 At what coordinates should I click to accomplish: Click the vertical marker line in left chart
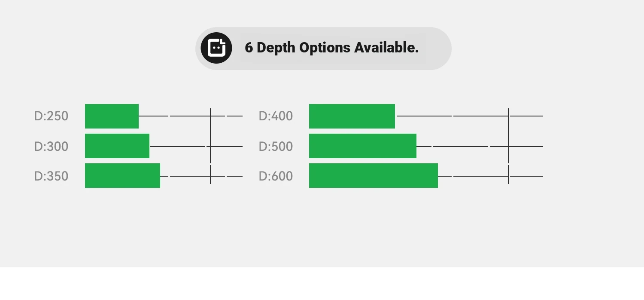coord(210,146)
